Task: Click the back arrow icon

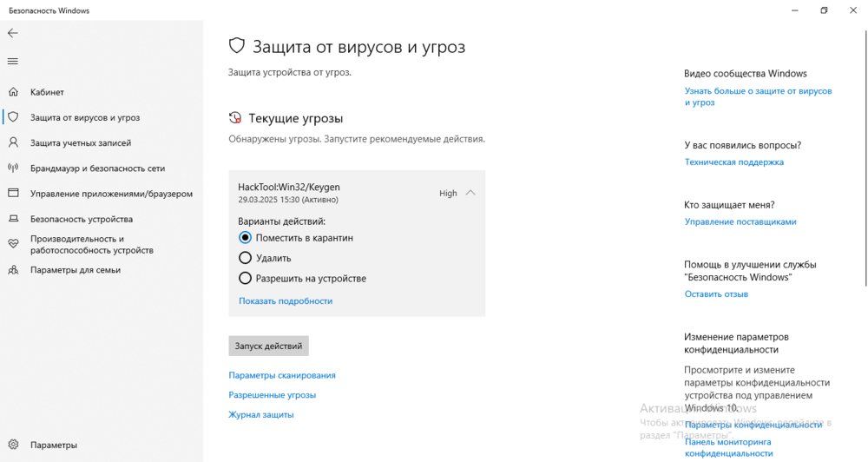Action: click(13, 33)
